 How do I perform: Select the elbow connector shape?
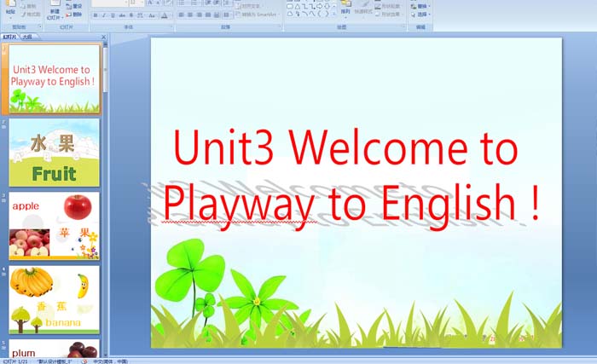305,7
